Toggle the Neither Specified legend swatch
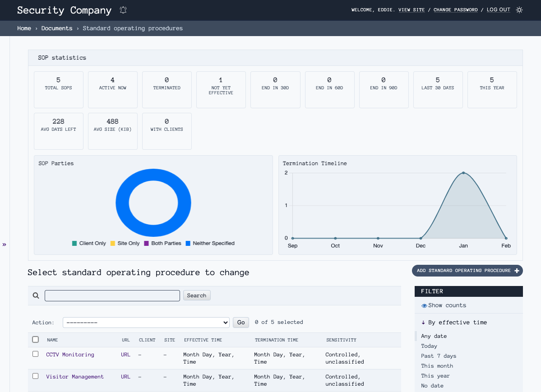The image size is (541, 392). coord(188,244)
